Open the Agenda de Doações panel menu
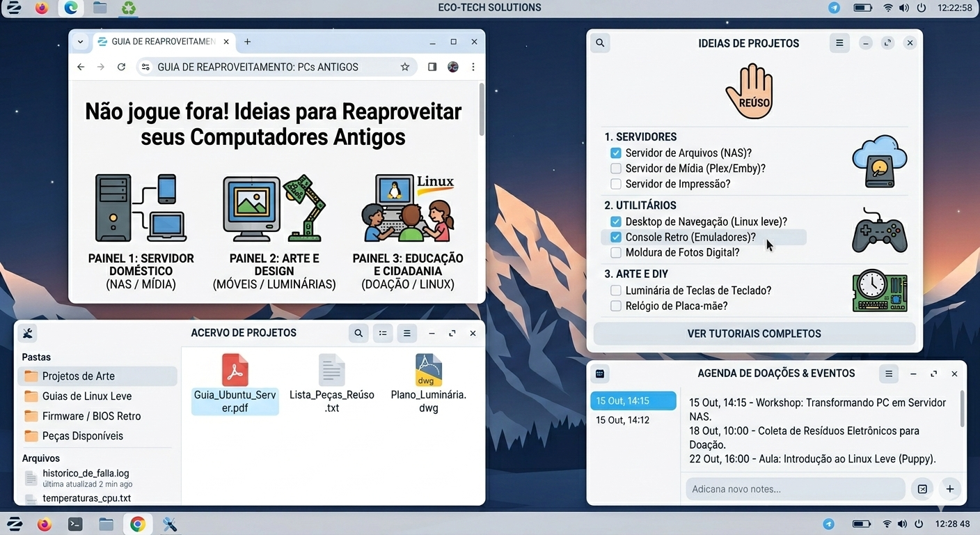Image resolution: width=980 pixels, height=535 pixels. tap(889, 373)
